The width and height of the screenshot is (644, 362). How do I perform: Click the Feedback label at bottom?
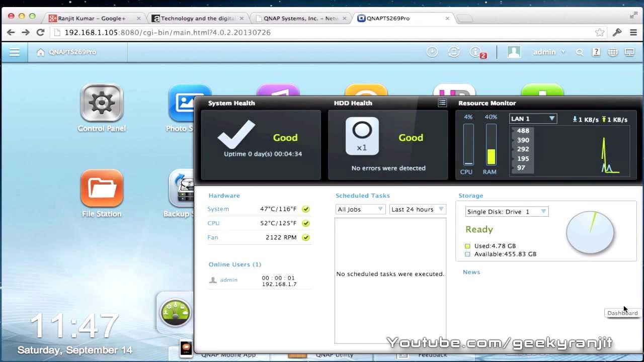coord(432,355)
